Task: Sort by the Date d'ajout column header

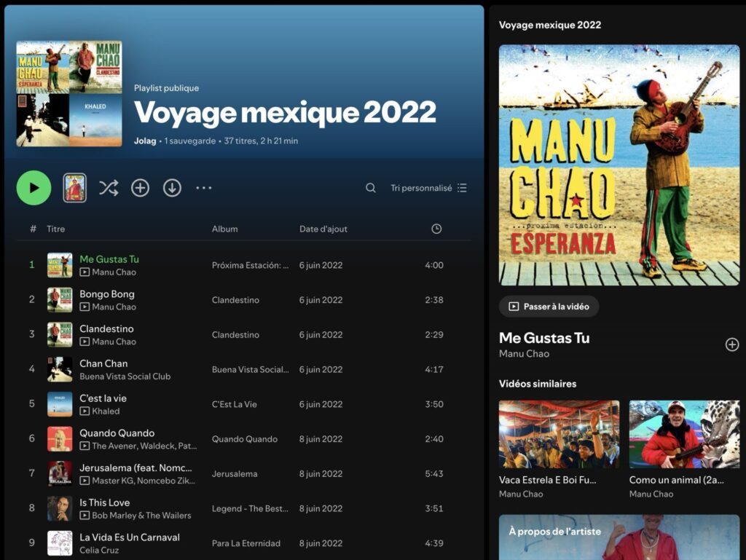Action: 323,229
